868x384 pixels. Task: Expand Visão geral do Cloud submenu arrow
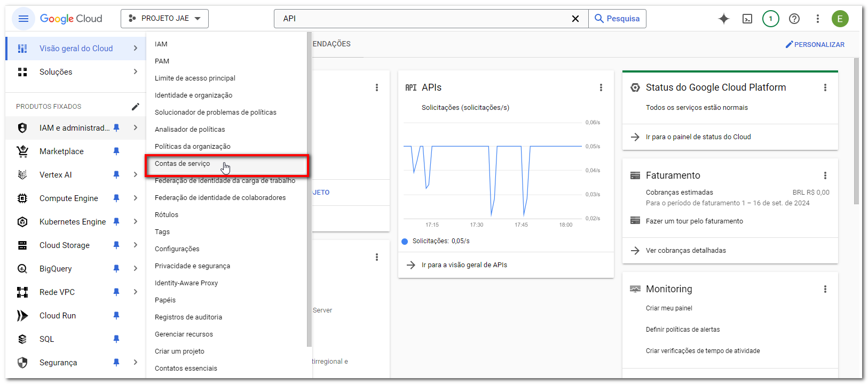[x=136, y=49]
